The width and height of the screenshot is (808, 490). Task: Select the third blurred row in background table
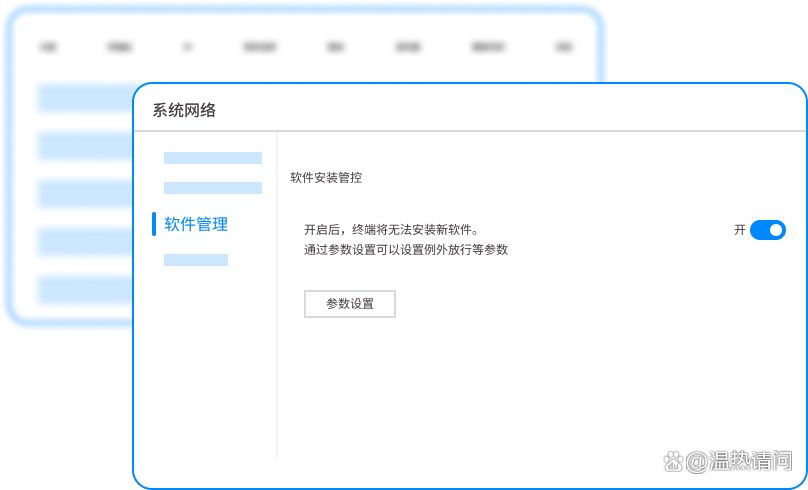click(x=85, y=192)
